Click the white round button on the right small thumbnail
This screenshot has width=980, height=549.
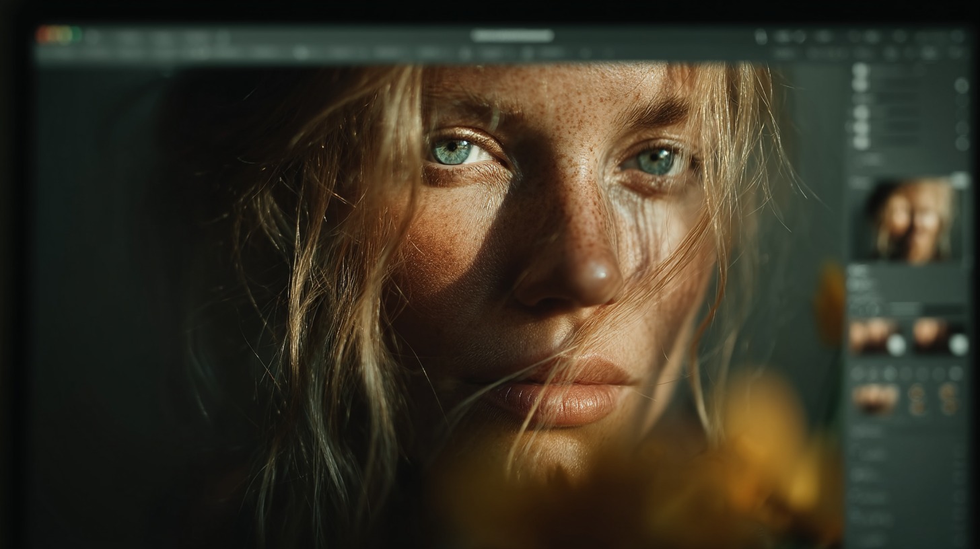click(x=958, y=344)
